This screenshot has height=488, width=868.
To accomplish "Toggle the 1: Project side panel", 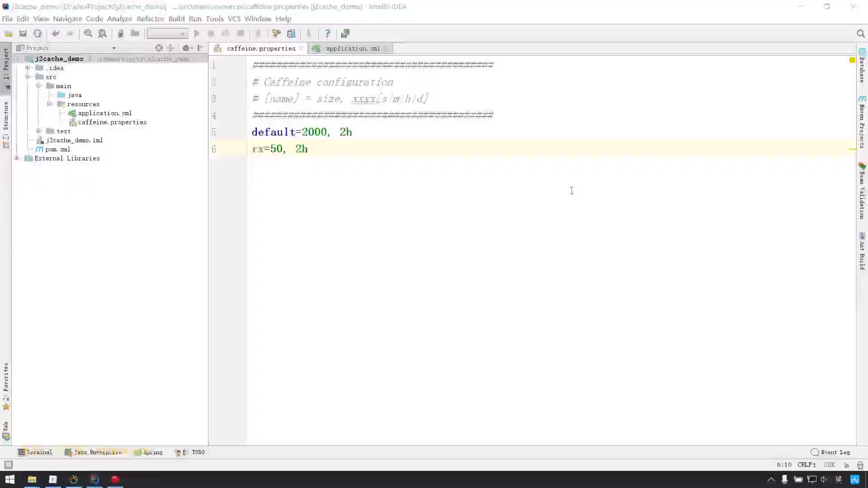I will coord(6,68).
